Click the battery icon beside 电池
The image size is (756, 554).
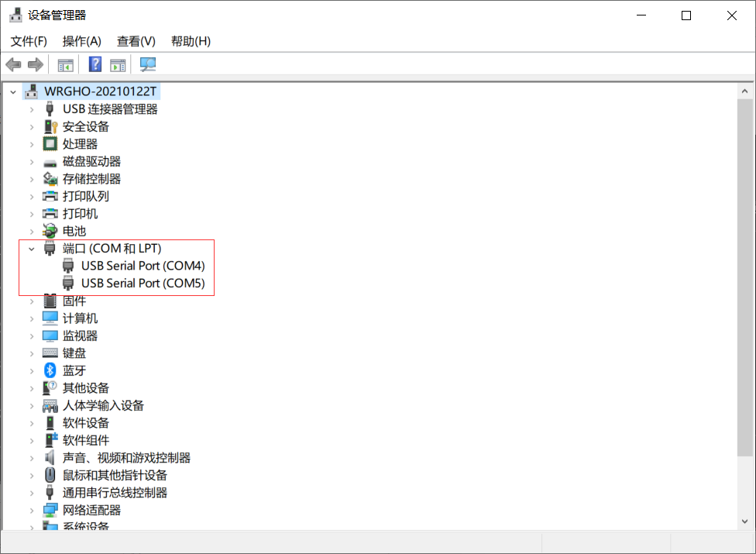coord(49,230)
